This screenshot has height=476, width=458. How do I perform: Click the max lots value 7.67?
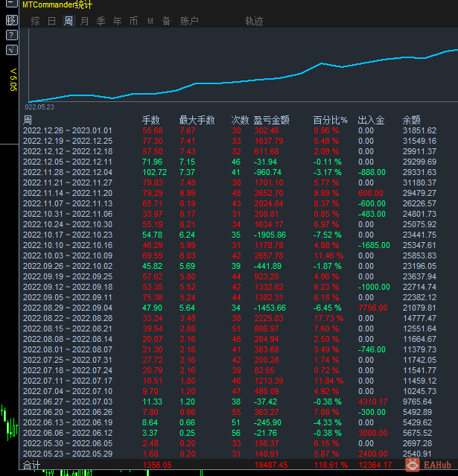(x=187, y=130)
